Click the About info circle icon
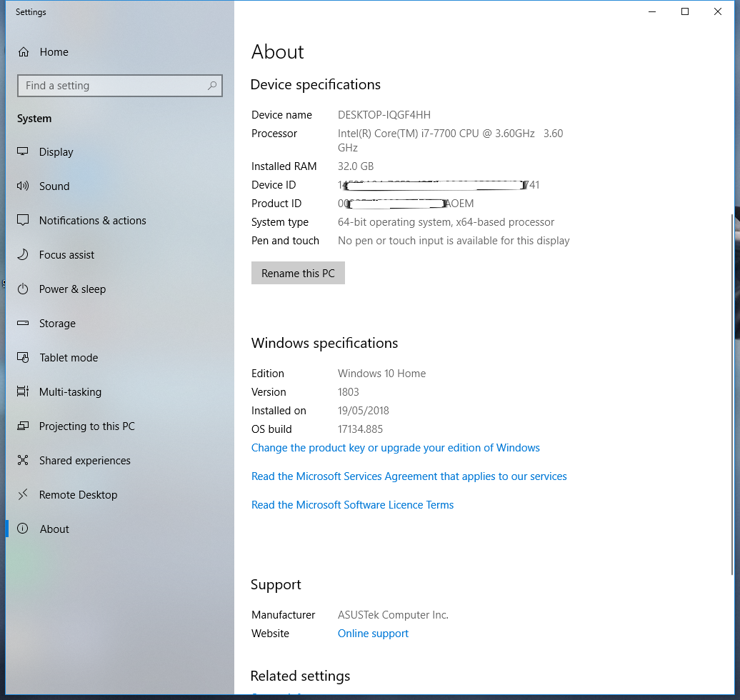Screen dimensions: 740x700 [23, 529]
